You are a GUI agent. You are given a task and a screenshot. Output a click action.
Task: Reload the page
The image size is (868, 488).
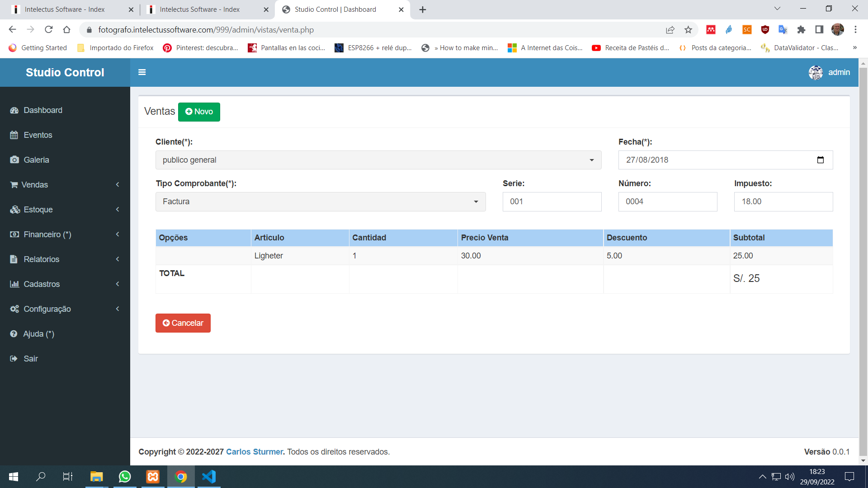(x=49, y=30)
